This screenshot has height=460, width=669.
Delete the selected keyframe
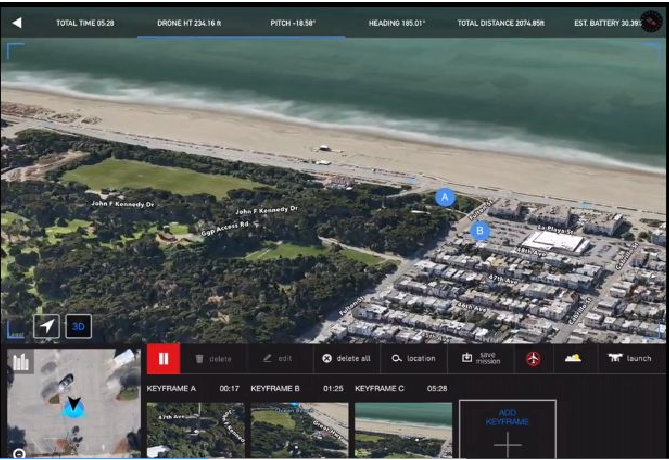213,359
